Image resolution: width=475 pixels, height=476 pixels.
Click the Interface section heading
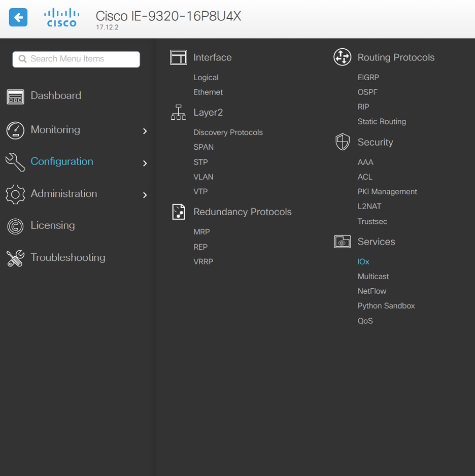coord(213,57)
